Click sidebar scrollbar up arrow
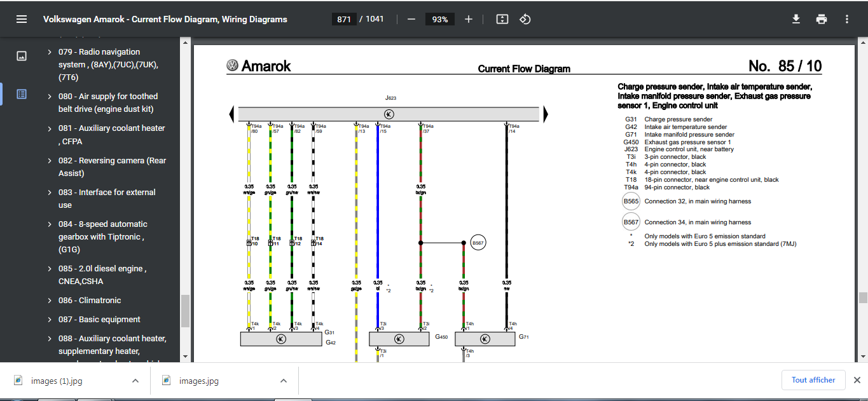The image size is (868, 401). coord(186,43)
